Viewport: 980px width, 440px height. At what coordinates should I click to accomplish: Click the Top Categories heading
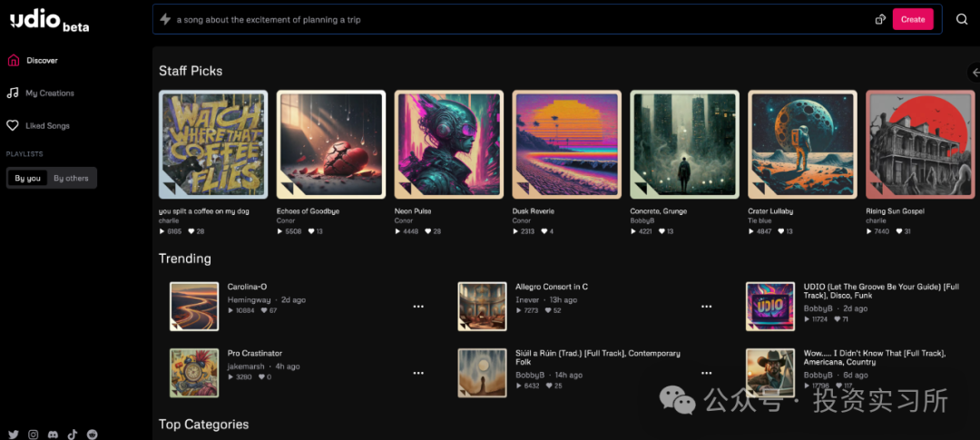coord(204,425)
